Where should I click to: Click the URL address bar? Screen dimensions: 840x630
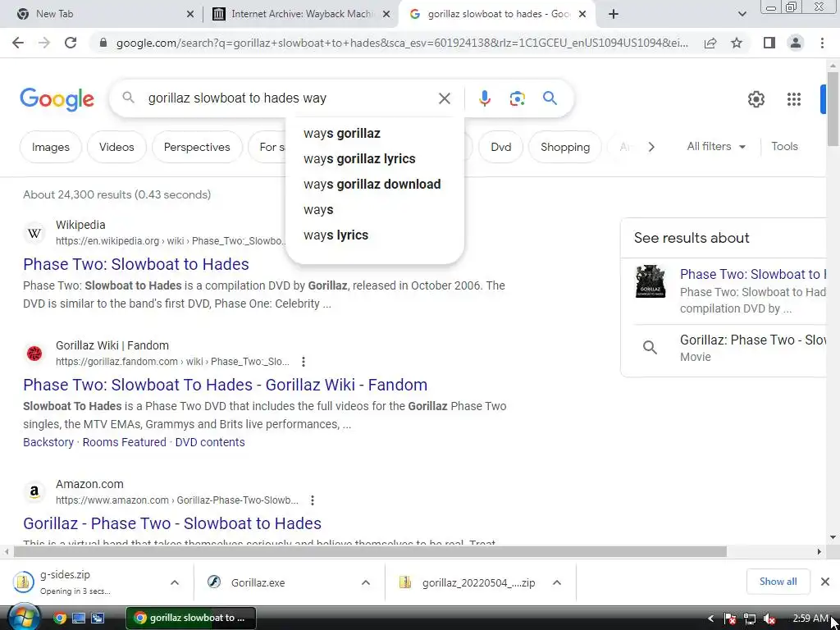pos(402,43)
